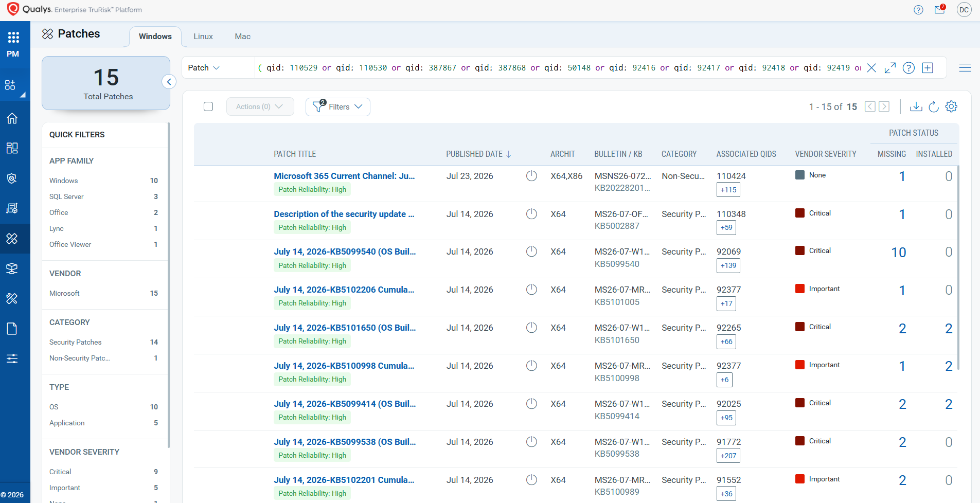Refresh the patch list
This screenshot has height=503, width=980.
pos(934,106)
